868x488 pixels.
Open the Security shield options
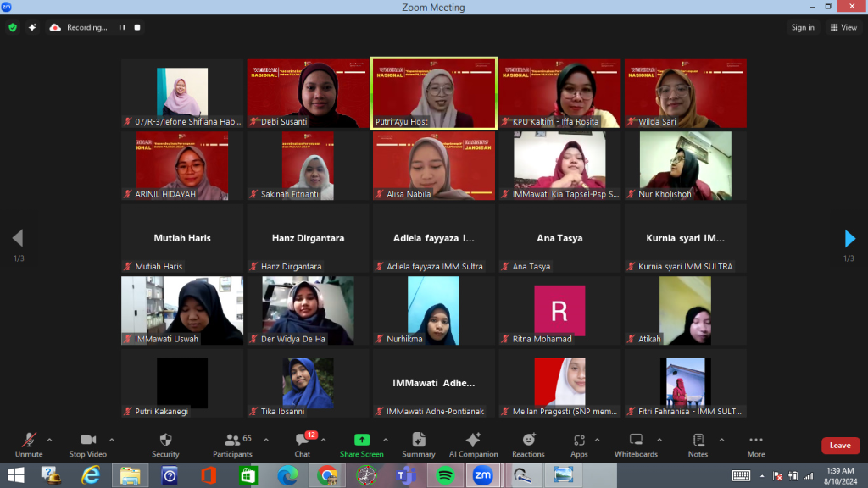click(165, 445)
